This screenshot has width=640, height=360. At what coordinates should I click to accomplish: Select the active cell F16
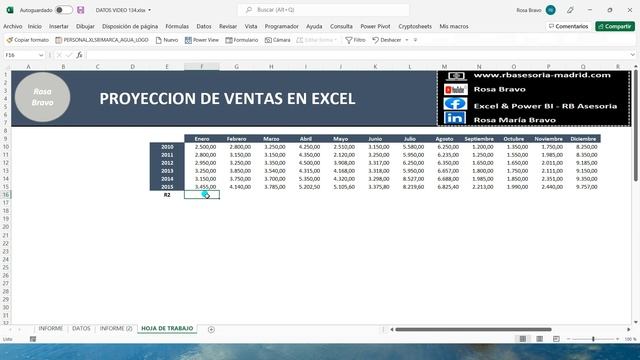click(x=202, y=195)
